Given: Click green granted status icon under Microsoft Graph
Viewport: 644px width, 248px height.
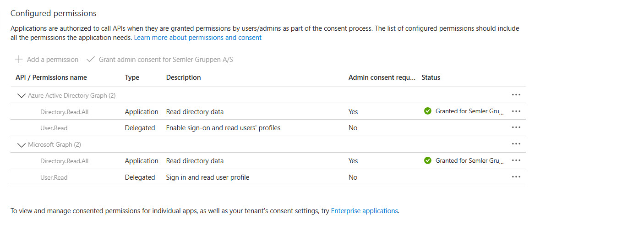Looking at the screenshot, I should pos(428,160).
